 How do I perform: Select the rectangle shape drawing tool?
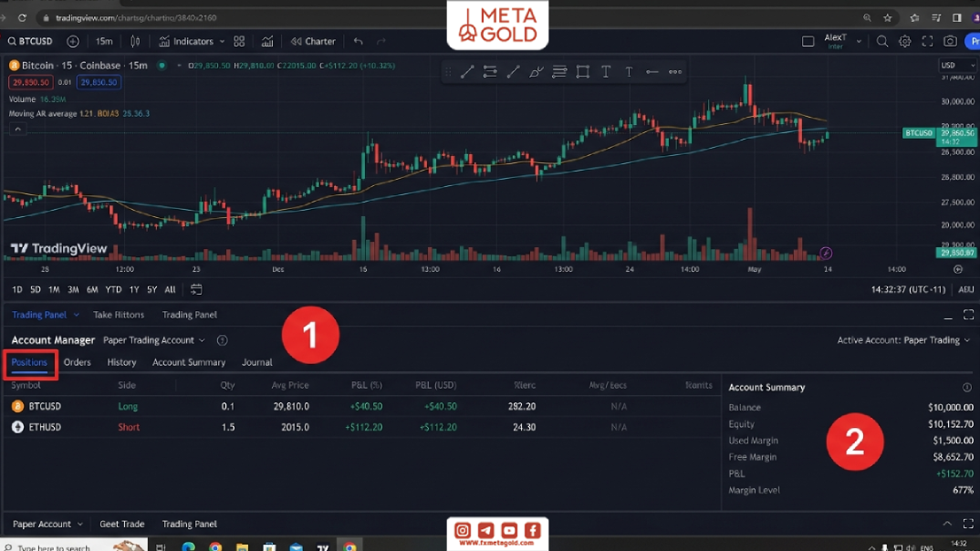click(582, 72)
